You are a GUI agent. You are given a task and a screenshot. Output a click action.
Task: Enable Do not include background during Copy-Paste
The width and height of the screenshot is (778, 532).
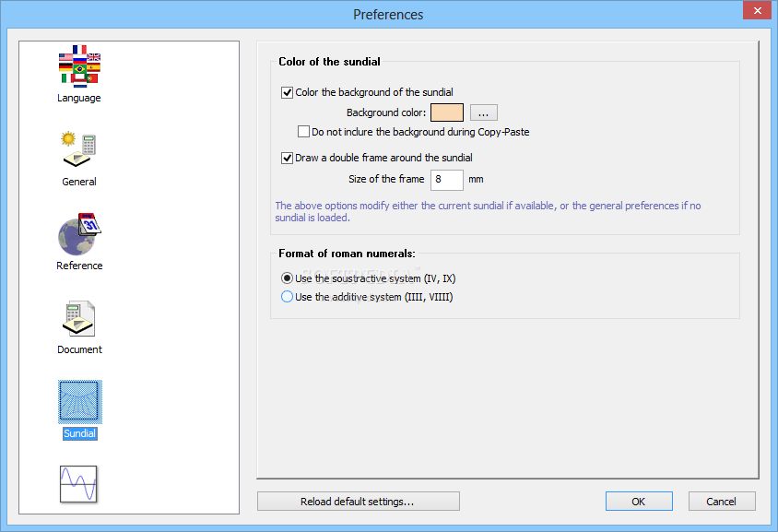[x=303, y=132]
